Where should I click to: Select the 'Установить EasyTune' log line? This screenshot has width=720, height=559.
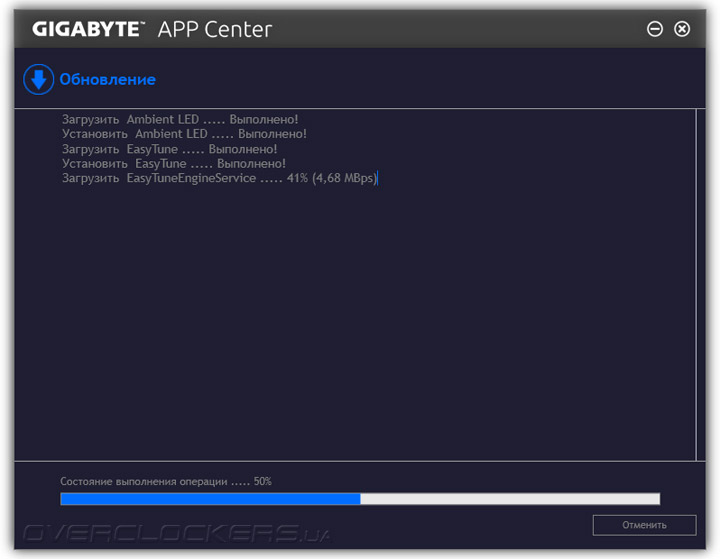tap(174, 164)
